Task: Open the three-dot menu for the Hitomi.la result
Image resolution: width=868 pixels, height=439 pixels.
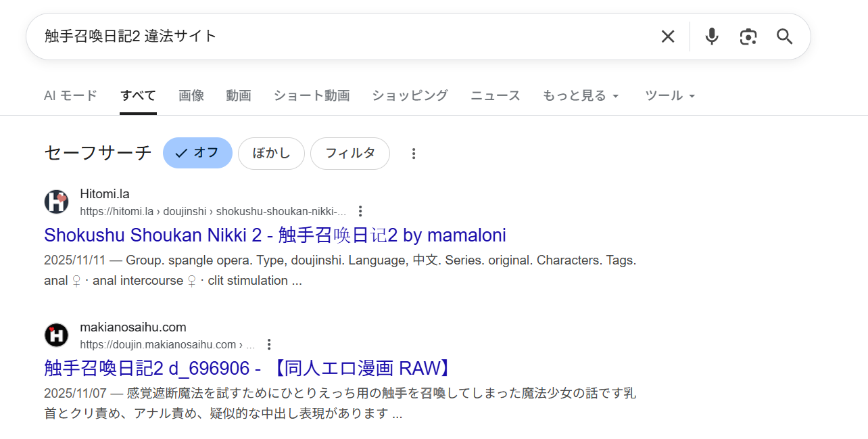Action: pos(360,211)
